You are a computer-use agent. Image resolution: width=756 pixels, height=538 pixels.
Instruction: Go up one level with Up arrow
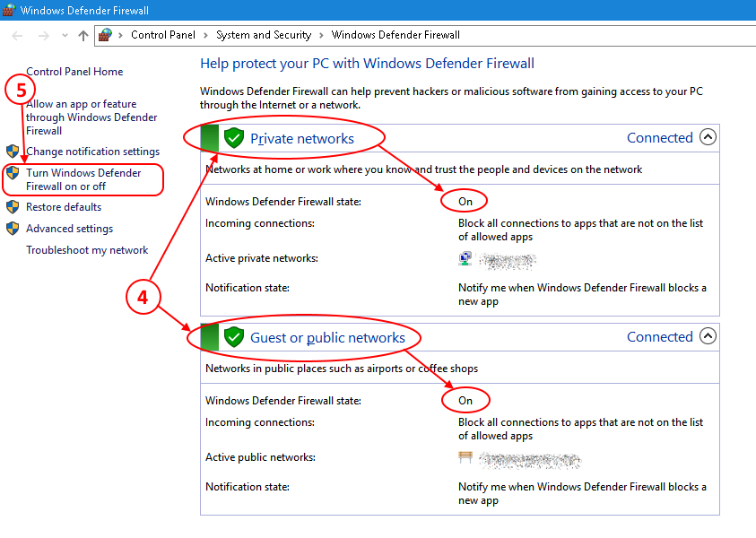(x=83, y=35)
